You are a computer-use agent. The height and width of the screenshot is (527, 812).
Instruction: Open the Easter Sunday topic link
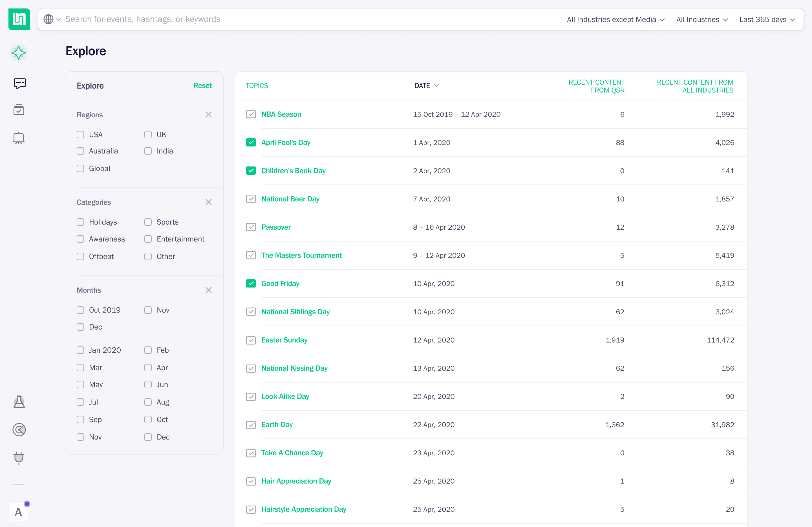(284, 340)
